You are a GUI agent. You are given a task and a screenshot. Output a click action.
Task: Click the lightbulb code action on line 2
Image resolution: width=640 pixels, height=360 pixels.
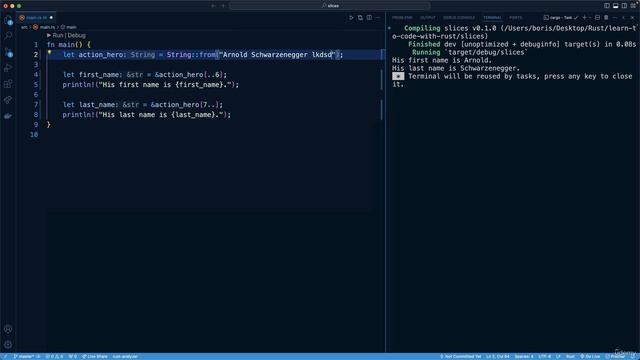tap(49, 53)
